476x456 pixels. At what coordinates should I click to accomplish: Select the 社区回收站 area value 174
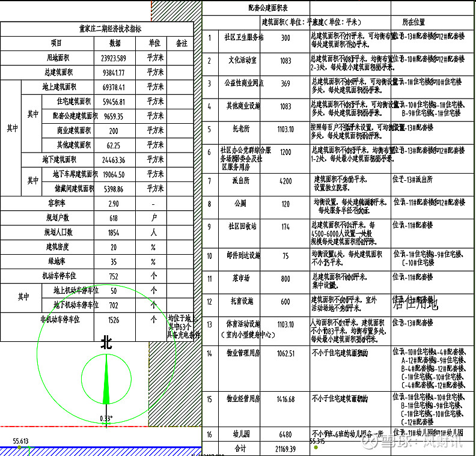(285, 227)
